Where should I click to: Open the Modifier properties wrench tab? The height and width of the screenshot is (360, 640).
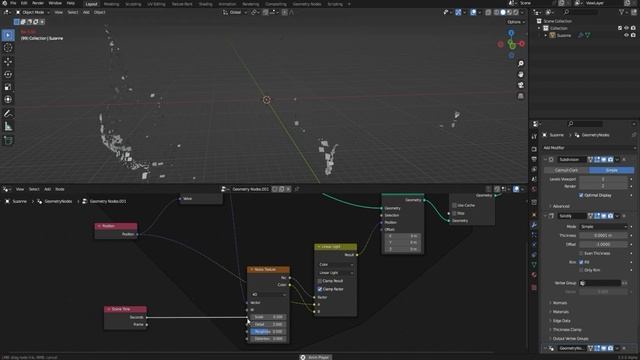click(x=534, y=225)
